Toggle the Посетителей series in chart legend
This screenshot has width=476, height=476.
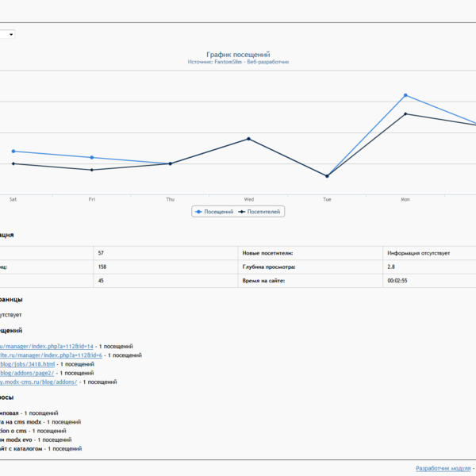[259, 212]
